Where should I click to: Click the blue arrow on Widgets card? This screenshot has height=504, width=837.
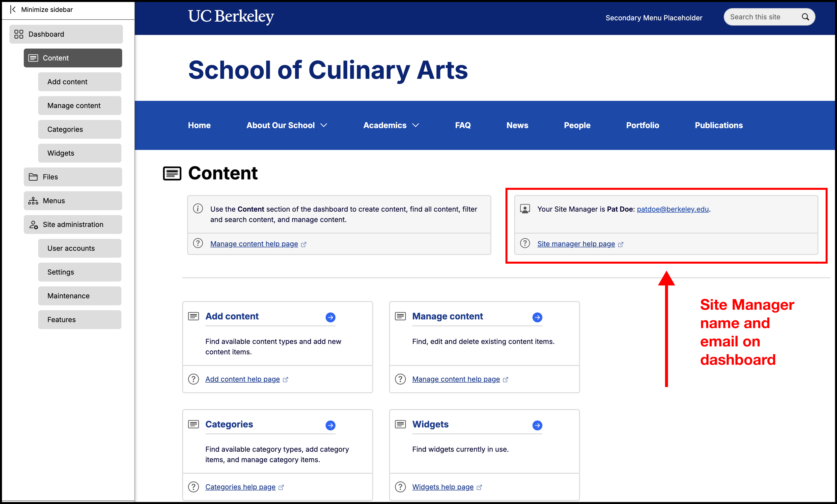(537, 425)
